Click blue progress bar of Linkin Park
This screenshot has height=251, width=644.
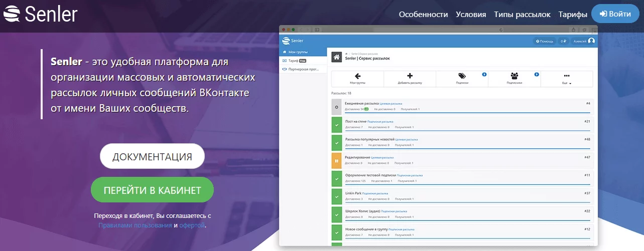coord(468,202)
